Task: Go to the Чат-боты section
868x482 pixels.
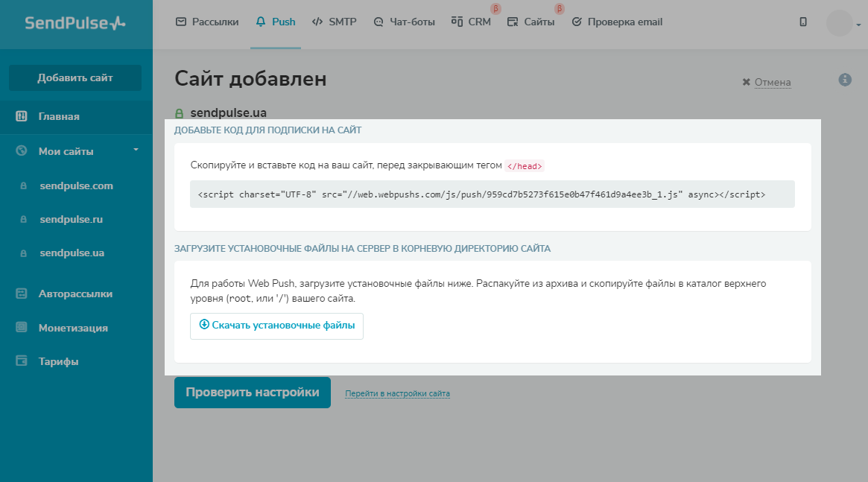Action: (x=404, y=22)
